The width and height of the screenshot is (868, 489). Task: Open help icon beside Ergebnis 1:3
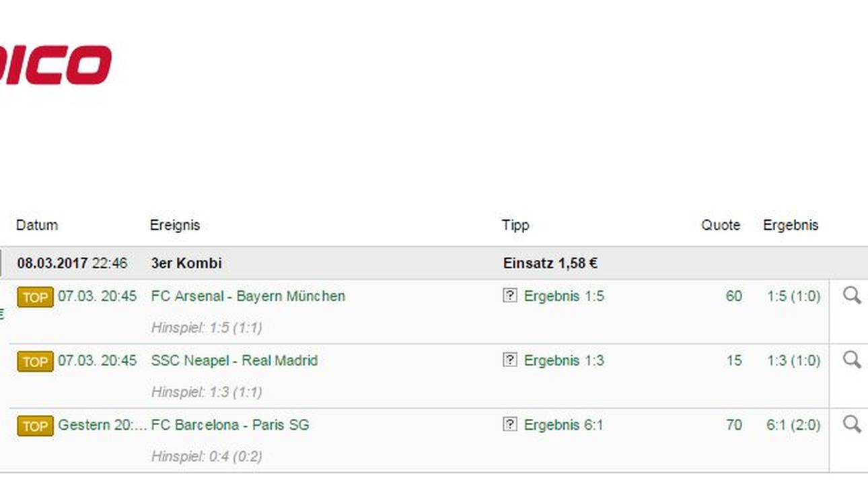coord(510,360)
